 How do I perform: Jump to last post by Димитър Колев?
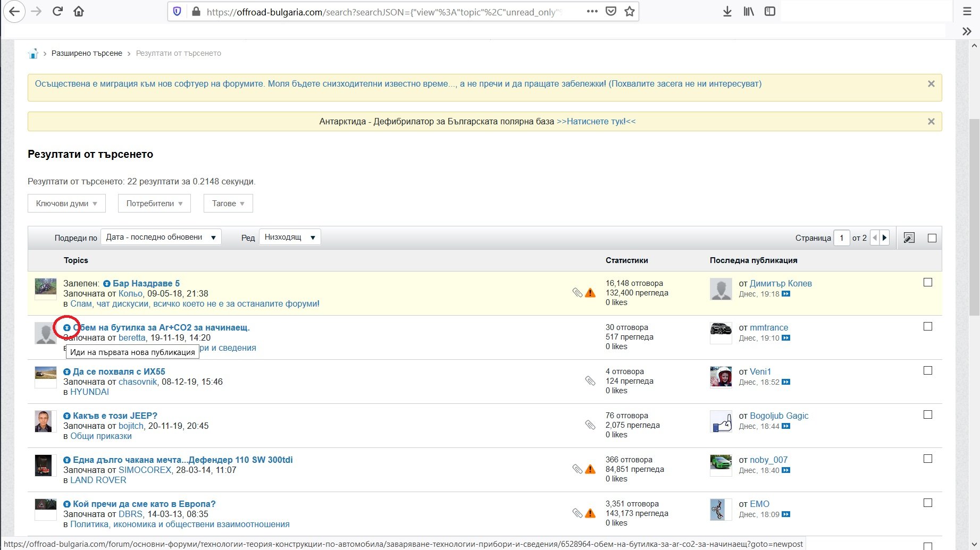coord(786,294)
